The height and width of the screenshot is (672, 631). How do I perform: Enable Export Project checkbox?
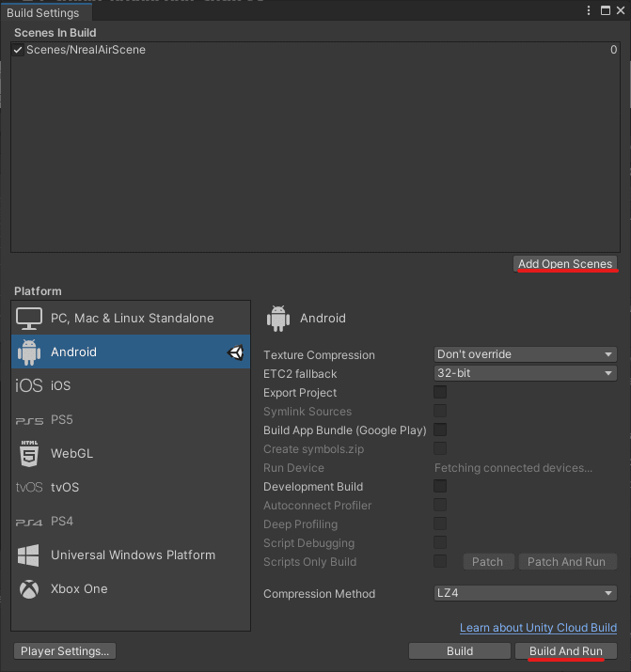point(440,392)
